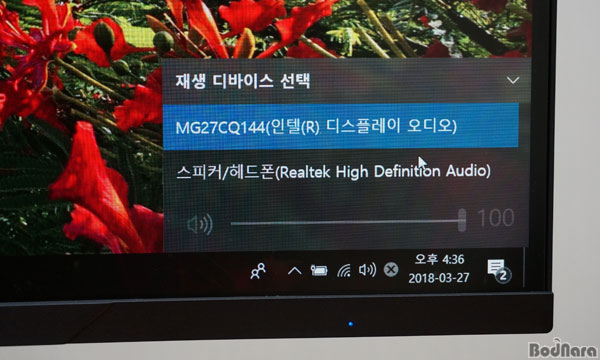Click the volume slider thumb handle
Viewport: 600px width, 360px height.
coord(462,220)
